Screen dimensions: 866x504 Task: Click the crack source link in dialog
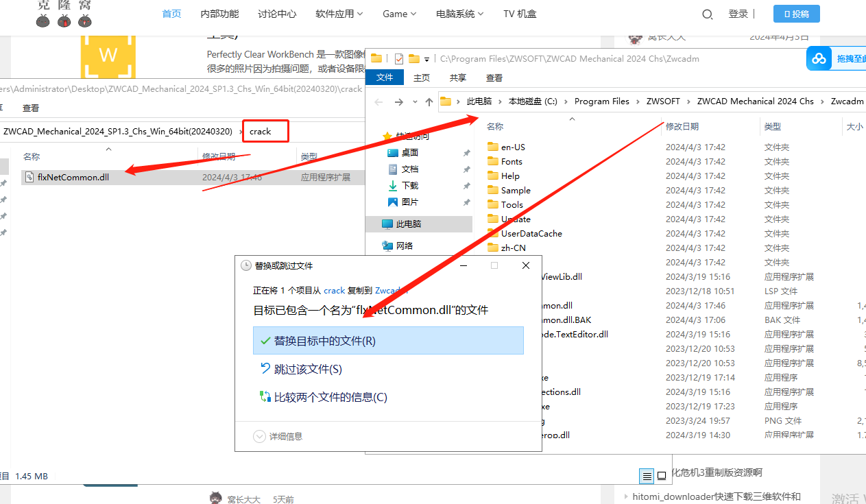pyautogui.click(x=335, y=291)
